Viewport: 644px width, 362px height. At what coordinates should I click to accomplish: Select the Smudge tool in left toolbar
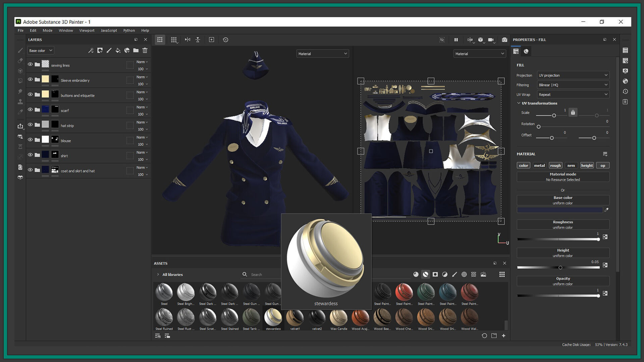tap(20, 91)
